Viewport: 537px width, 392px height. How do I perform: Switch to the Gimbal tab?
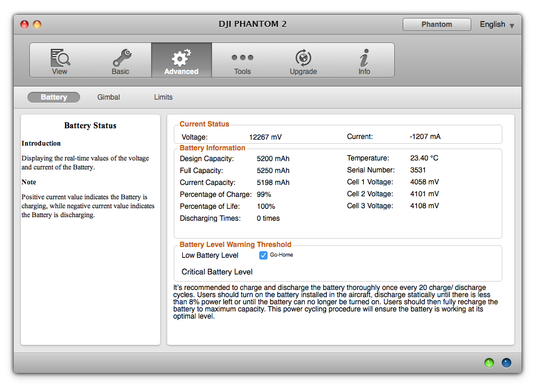[x=109, y=97]
